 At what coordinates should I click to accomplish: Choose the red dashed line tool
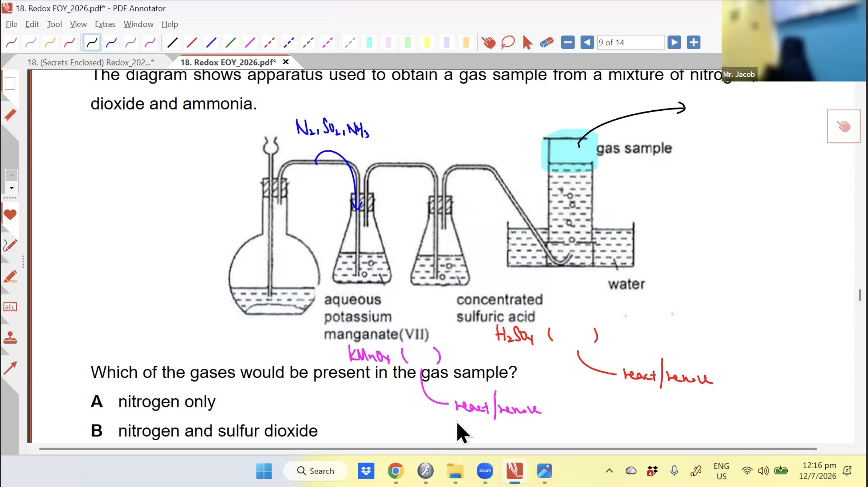[x=270, y=43]
